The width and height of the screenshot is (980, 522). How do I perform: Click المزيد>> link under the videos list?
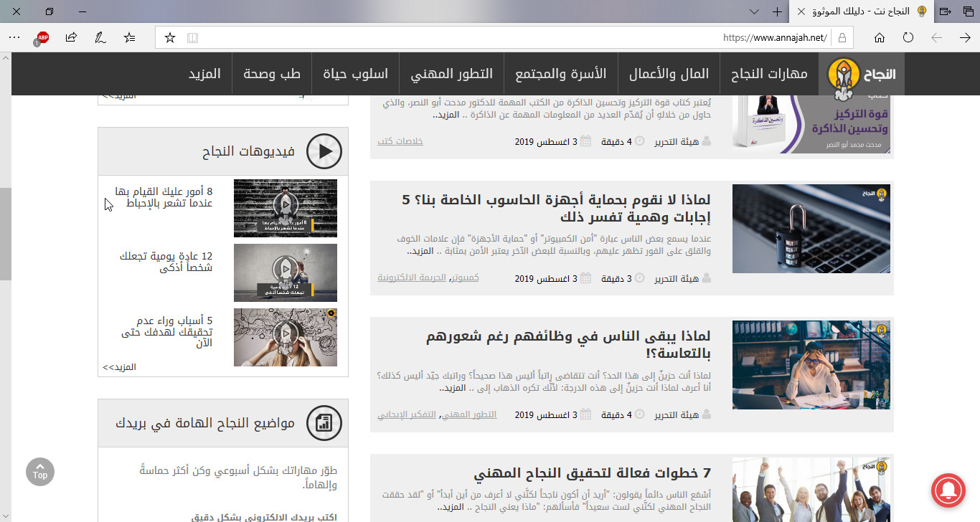pyautogui.click(x=119, y=367)
